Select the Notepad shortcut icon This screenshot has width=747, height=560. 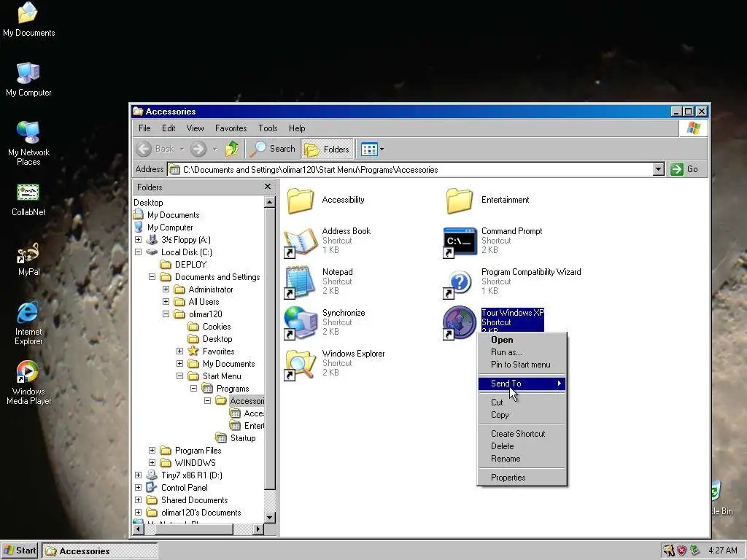coord(300,282)
